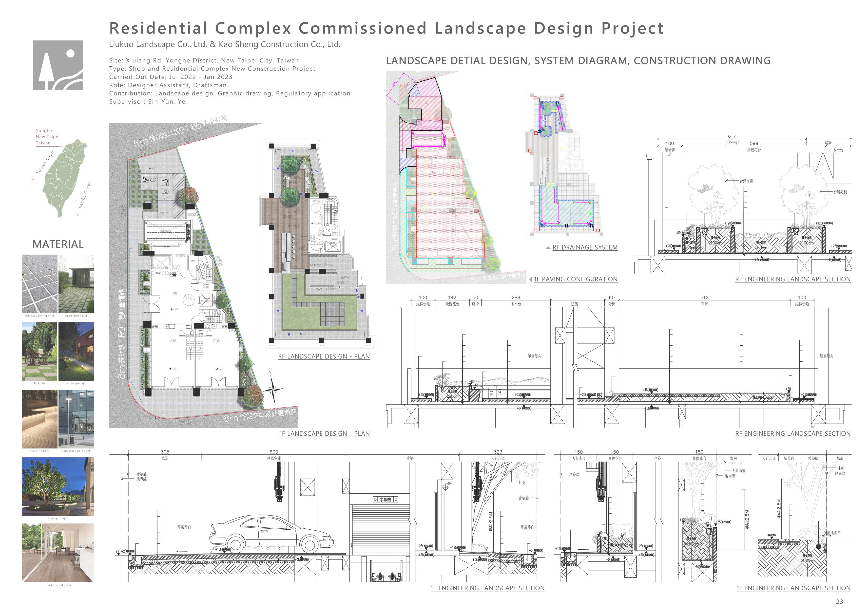
Task: Click the MATERIAL section heading
Action: pyautogui.click(x=58, y=244)
